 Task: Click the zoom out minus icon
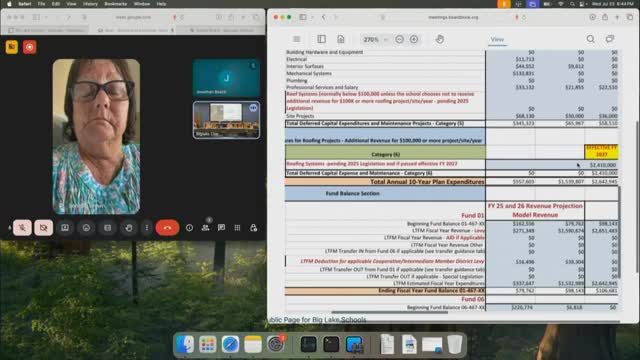coord(400,39)
